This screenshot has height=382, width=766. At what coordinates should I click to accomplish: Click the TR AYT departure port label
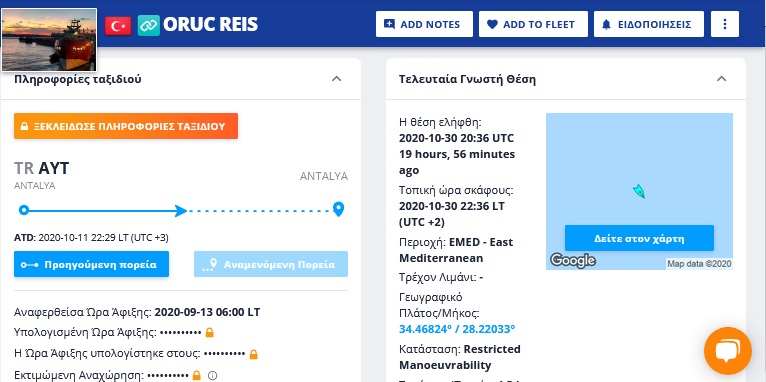pyautogui.click(x=42, y=169)
